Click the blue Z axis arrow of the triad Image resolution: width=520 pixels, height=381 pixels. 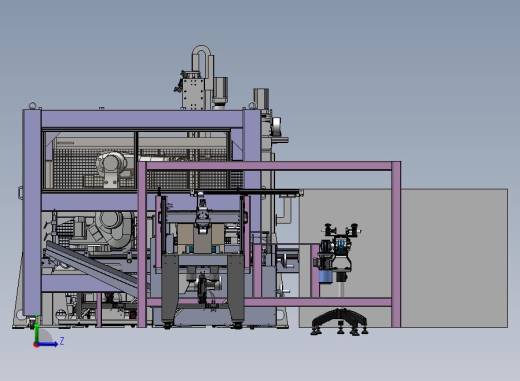point(47,344)
